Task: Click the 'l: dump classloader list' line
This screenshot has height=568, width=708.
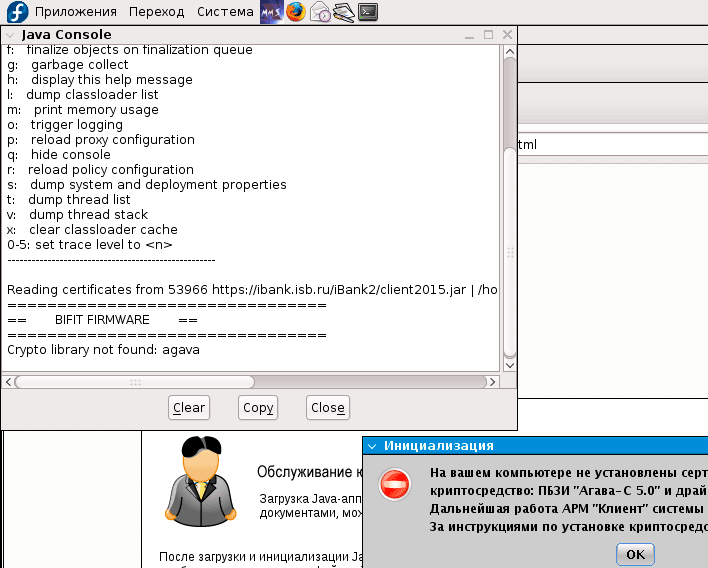Action: [83, 95]
